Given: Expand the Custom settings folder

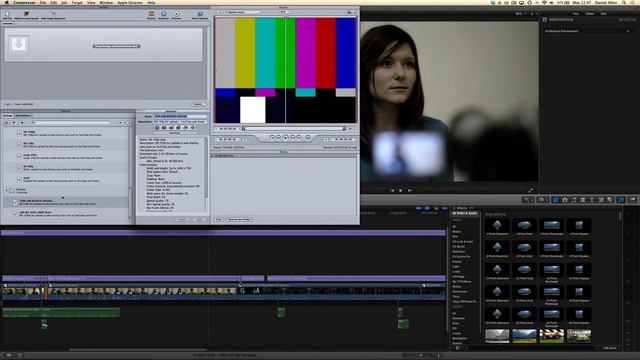Looking at the screenshot, I should point(7,190).
